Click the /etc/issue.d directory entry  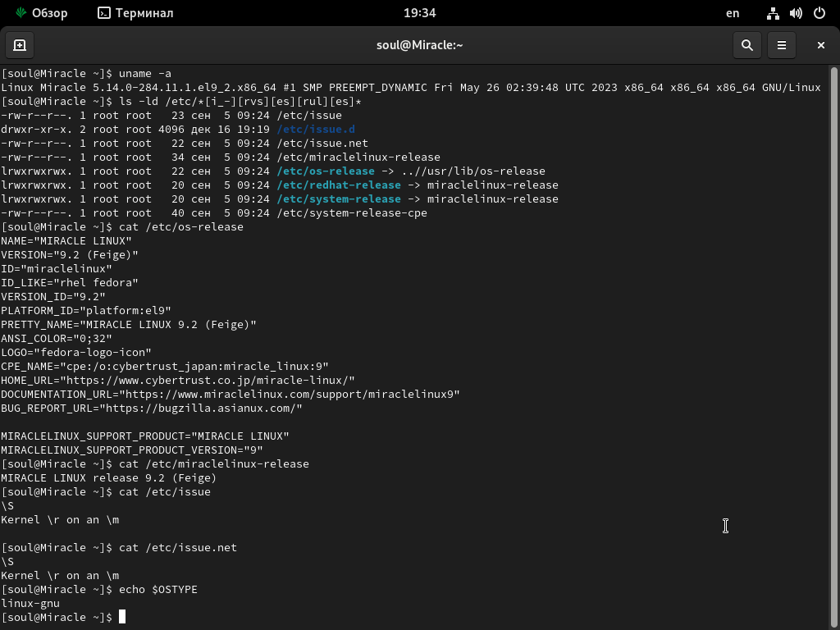(x=316, y=129)
